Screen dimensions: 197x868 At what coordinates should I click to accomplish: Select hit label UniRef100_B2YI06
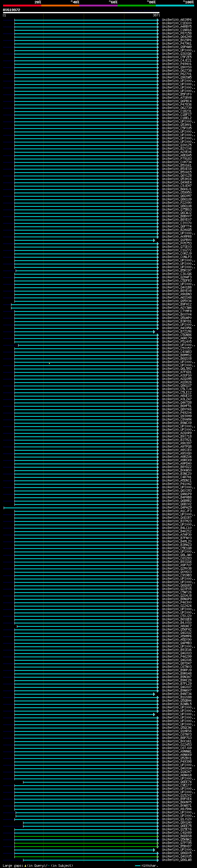(176, 149)
